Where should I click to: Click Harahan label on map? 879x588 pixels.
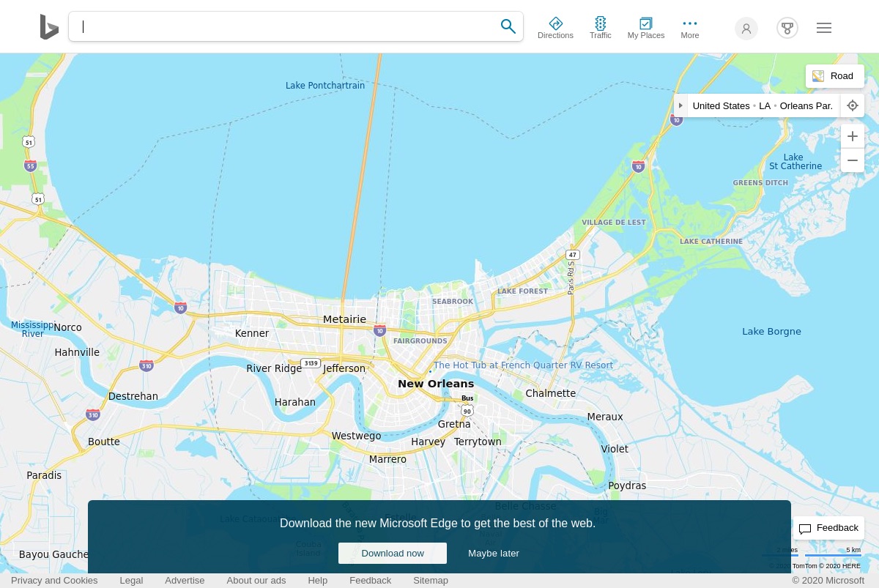pyautogui.click(x=295, y=402)
